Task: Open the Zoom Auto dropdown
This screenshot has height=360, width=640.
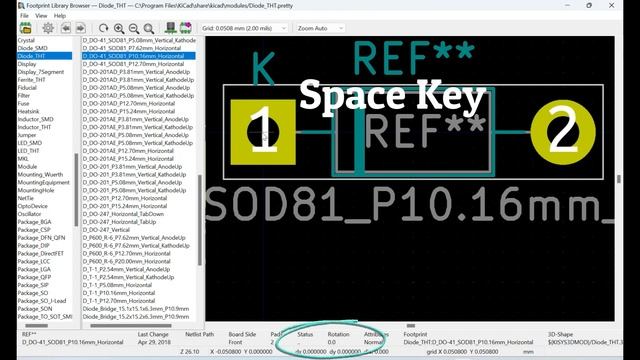Action: [x=320, y=28]
